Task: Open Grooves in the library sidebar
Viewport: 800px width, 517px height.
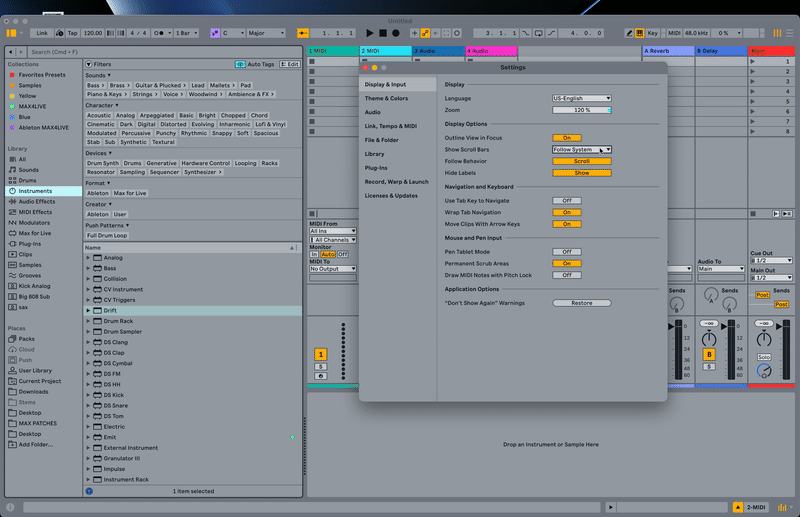Action: (x=32, y=275)
